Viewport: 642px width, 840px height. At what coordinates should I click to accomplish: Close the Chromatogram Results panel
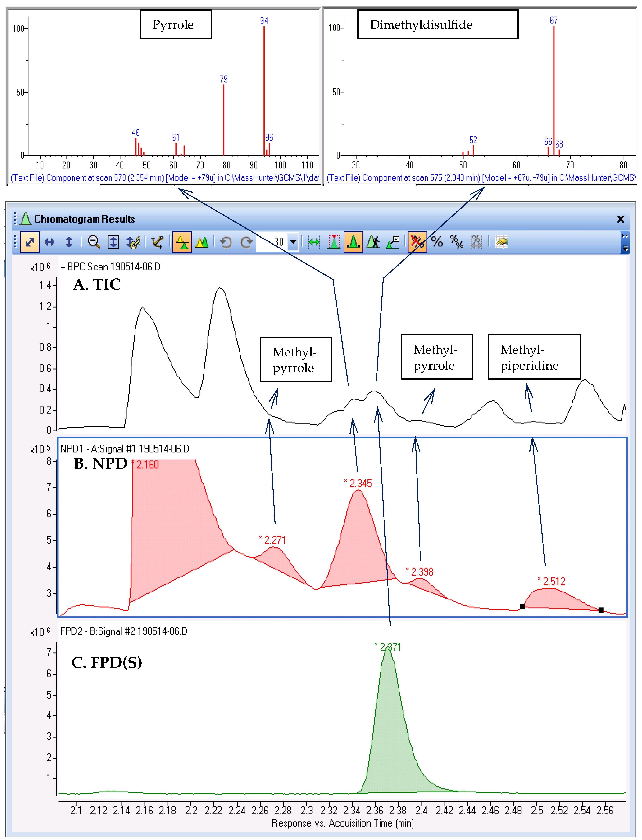[621, 219]
